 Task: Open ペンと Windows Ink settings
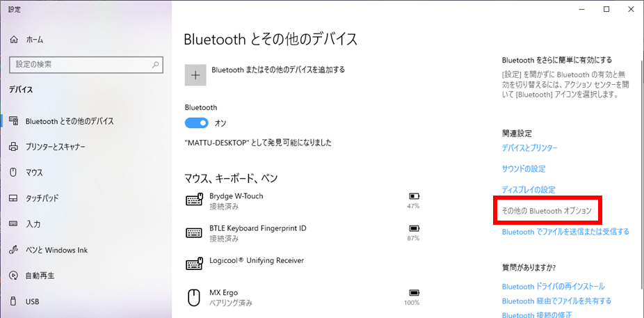56,250
